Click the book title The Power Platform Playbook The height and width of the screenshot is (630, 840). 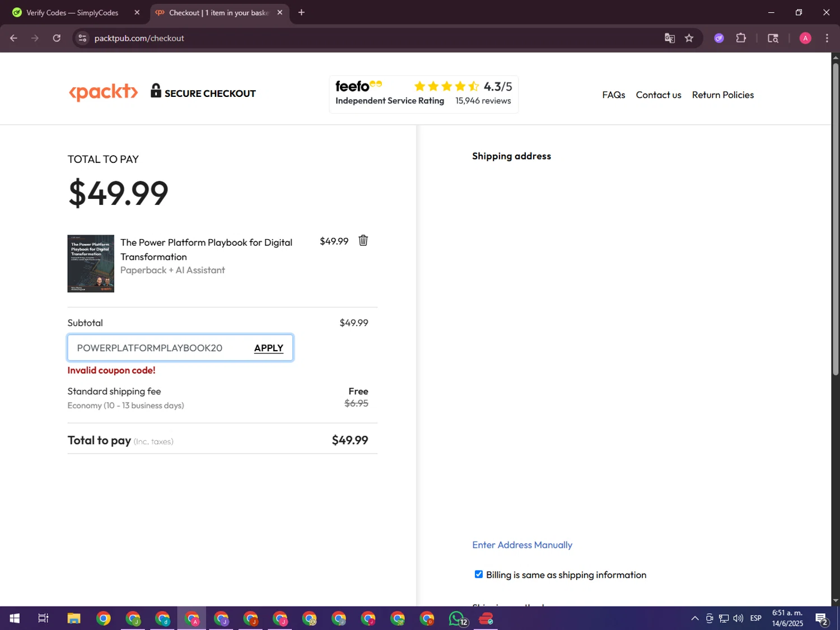(206, 249)
